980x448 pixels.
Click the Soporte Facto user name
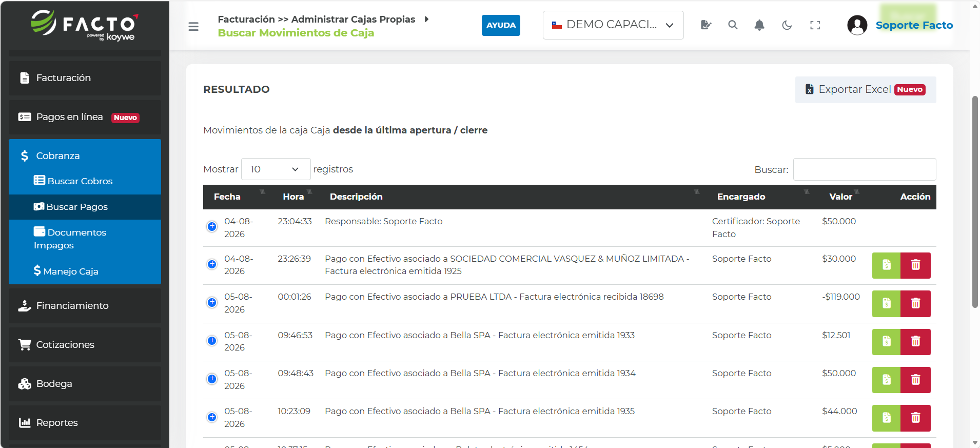tap(914, 25)
